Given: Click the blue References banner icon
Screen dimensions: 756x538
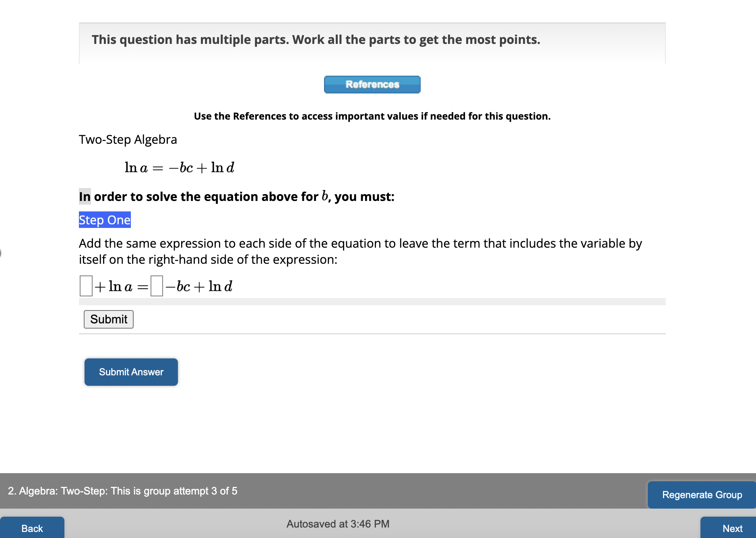Looking at the screenshot, I should (372, 85).
